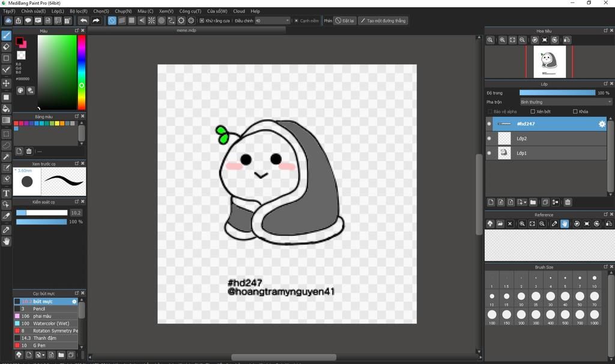Open the Cloud menu
Image resolution: width=615 pixels, height=364 pixels.
pos(239,11)
